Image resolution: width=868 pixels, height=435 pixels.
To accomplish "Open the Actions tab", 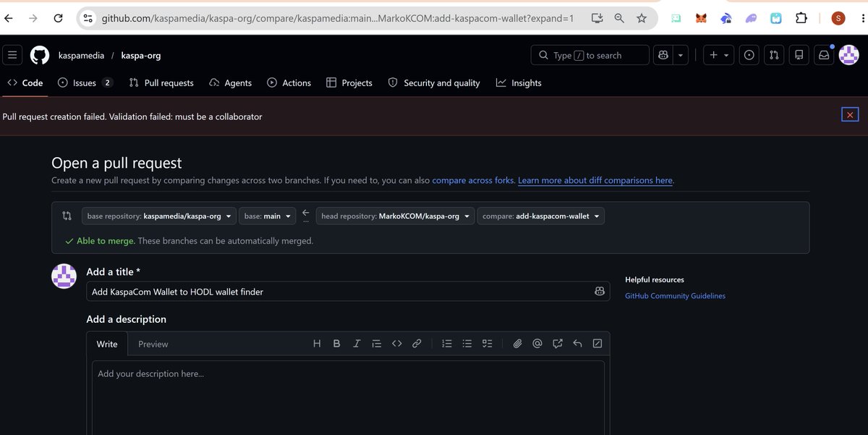I will pos(289,83).
